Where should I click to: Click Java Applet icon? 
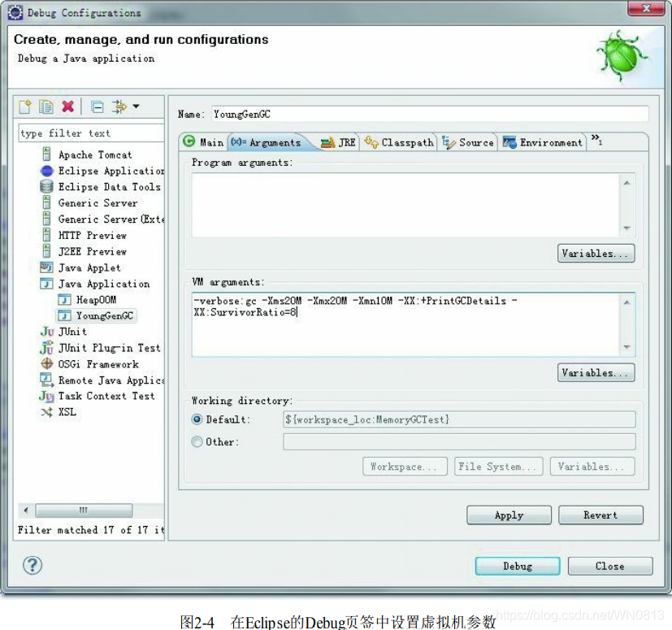click(x=46, y=268)
